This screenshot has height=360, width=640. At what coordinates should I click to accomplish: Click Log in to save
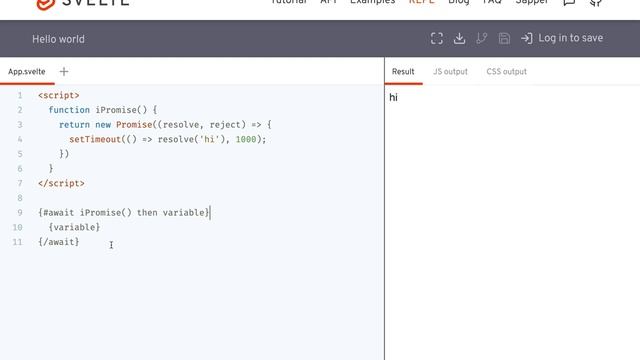click(570, 38)
